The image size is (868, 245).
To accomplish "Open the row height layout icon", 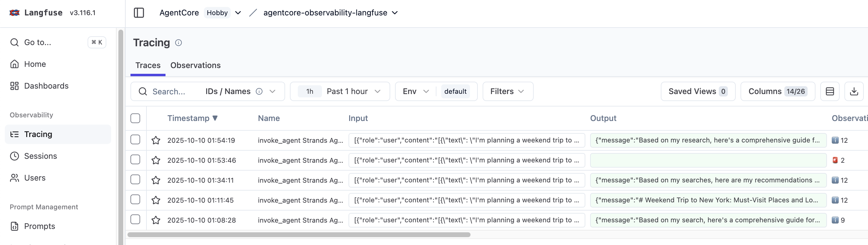I will click(x=830, y=91).
